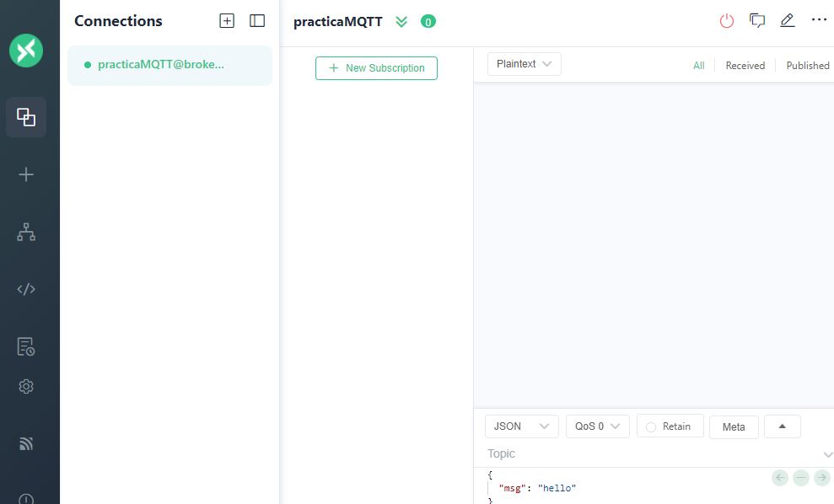Go to next payload with right arrow
Viewport: 834px width, 504px height.
pos(821,477)
